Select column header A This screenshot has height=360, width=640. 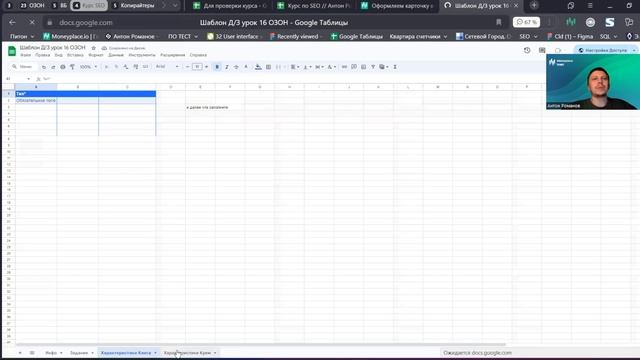click(x=36, y=87)
